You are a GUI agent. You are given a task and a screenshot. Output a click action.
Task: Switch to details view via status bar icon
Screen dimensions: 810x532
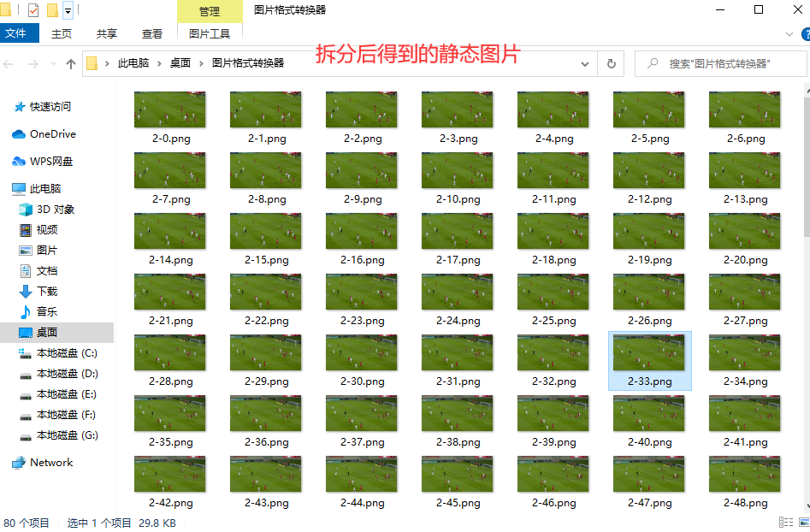click(785, 522)
